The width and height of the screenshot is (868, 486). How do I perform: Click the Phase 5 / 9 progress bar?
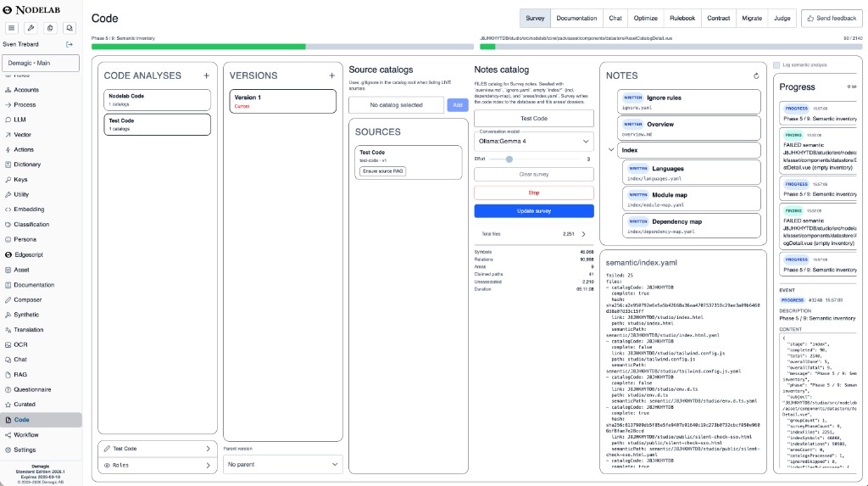point(282,47)
